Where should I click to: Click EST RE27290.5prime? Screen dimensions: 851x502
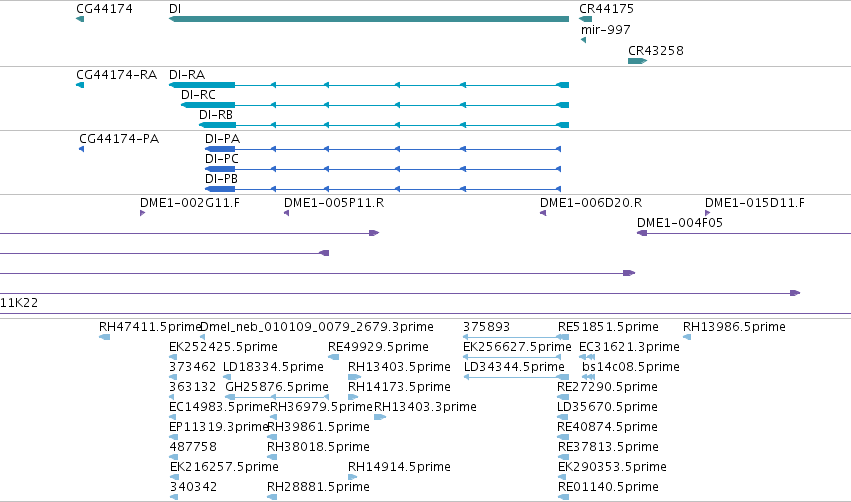pyautogui.click(x=607, y=387)
